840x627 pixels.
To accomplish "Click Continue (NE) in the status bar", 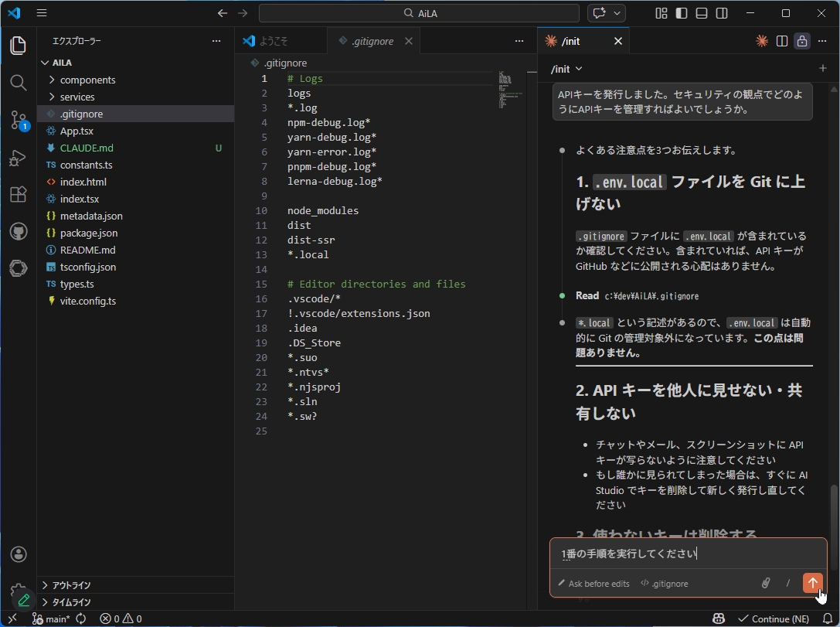I will pyautogui.click(x=774, y=618).
